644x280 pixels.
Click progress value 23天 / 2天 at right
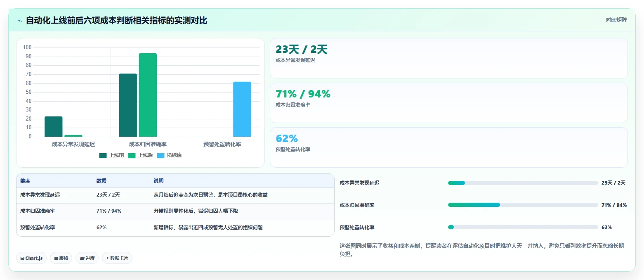[x=613, y=183]
